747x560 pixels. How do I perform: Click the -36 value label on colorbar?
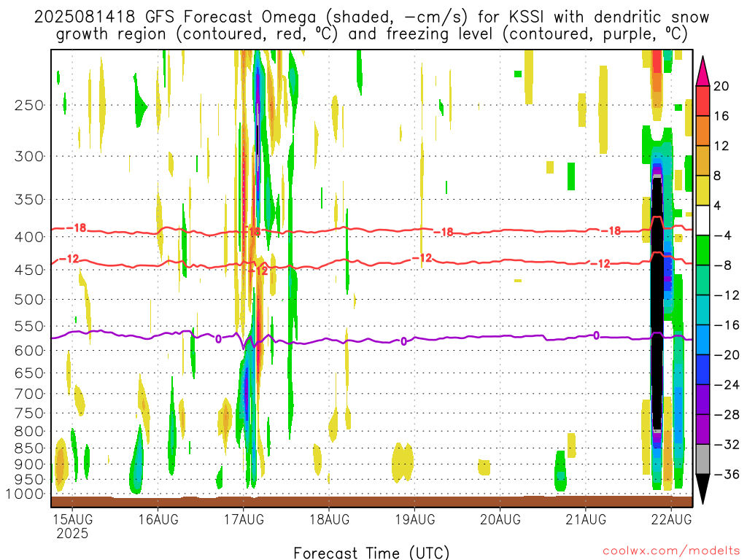point(727,474)
